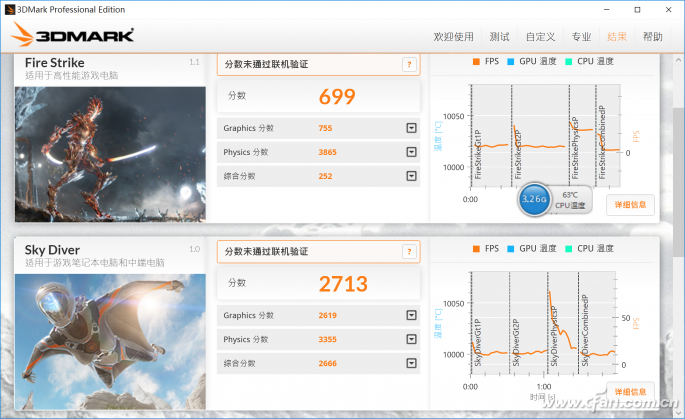Screen dimensions: 685x419
Task: Click the Fire Strike title text
Action: point(55,62)
